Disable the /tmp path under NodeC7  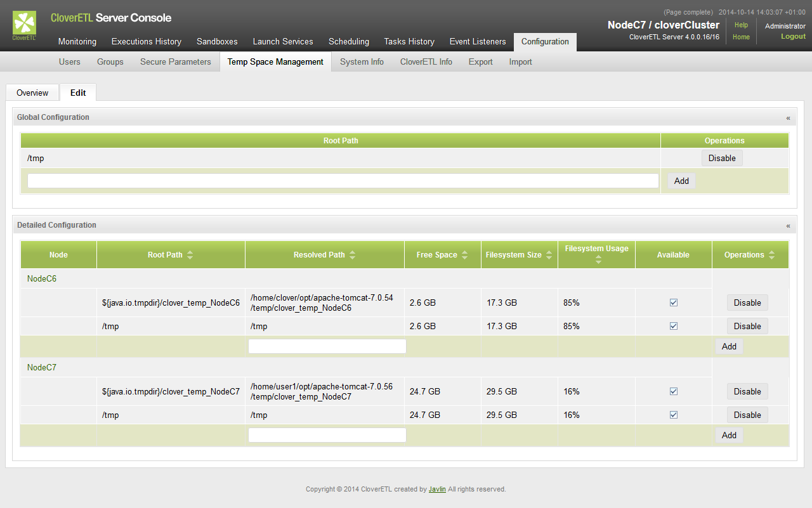click(x=747, y=415)
